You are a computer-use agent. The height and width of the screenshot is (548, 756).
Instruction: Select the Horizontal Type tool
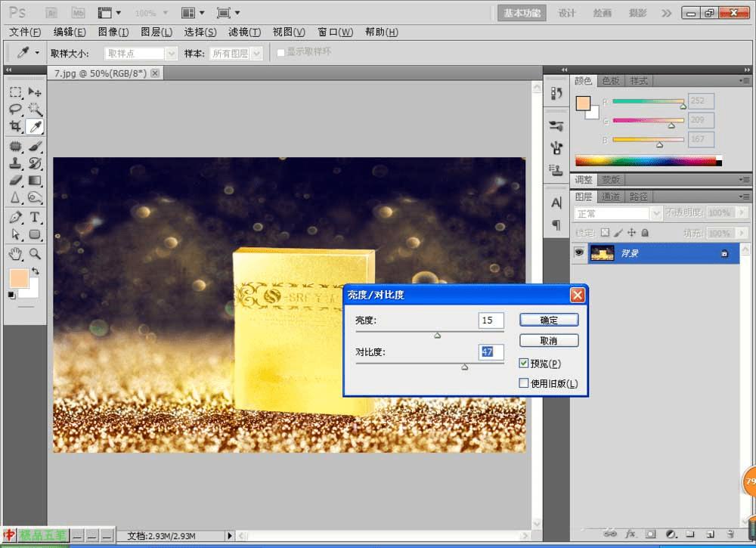(35, 218)
